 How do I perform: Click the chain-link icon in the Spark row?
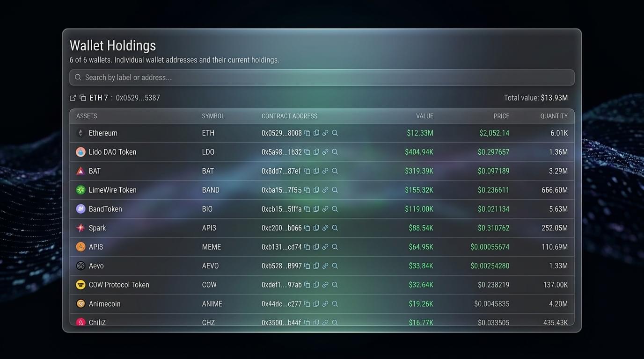click(325, 228)
